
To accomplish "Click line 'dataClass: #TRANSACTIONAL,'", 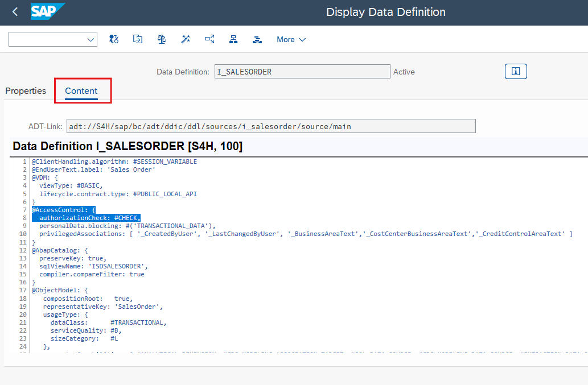I will (x=108, y=322).
